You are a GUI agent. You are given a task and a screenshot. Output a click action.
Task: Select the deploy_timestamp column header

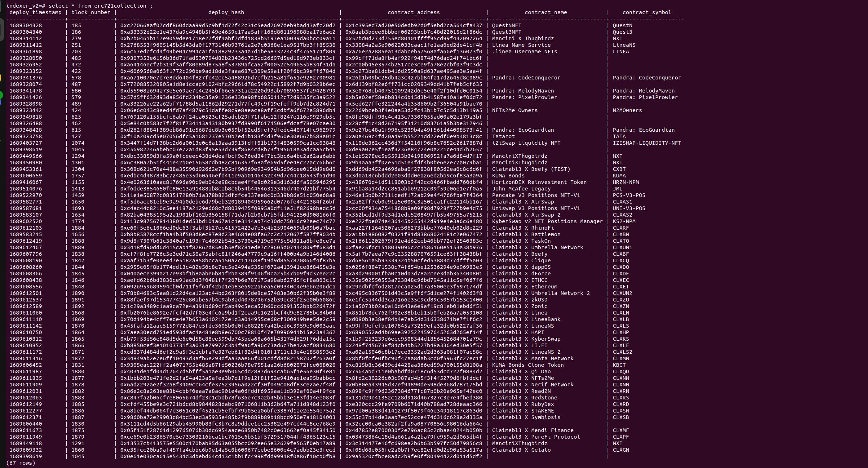36,12
